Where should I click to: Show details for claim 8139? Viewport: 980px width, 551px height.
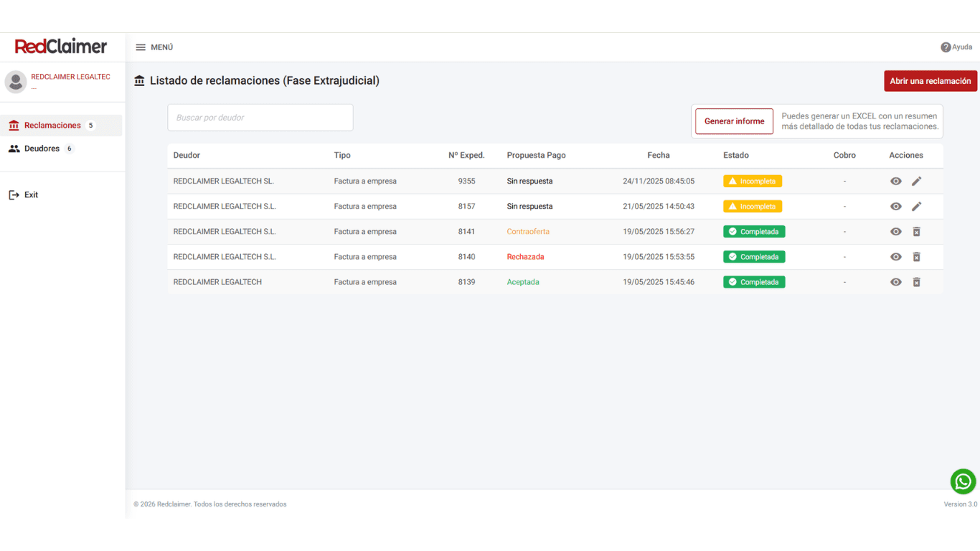point(895,282)
